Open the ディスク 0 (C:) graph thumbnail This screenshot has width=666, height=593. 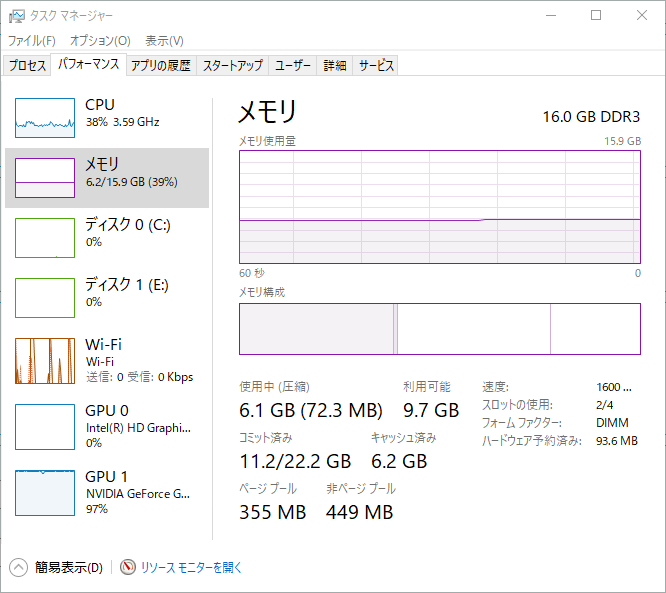[x=45, y=238]
